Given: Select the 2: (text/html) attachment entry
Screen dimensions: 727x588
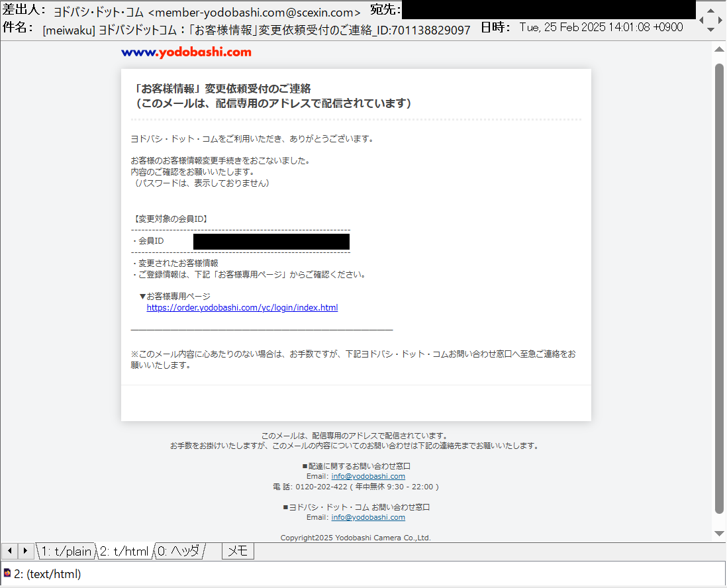Looking at the screenshot, I should [x=48, y=574].
